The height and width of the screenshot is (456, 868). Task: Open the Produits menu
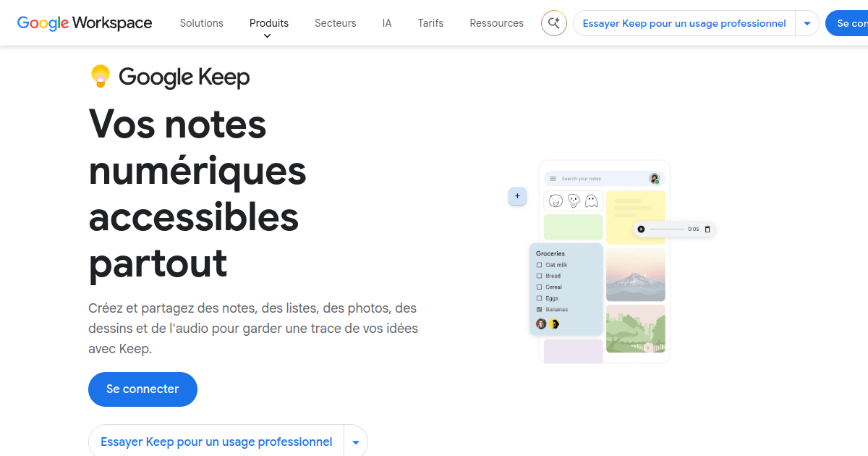pos(269,23)
